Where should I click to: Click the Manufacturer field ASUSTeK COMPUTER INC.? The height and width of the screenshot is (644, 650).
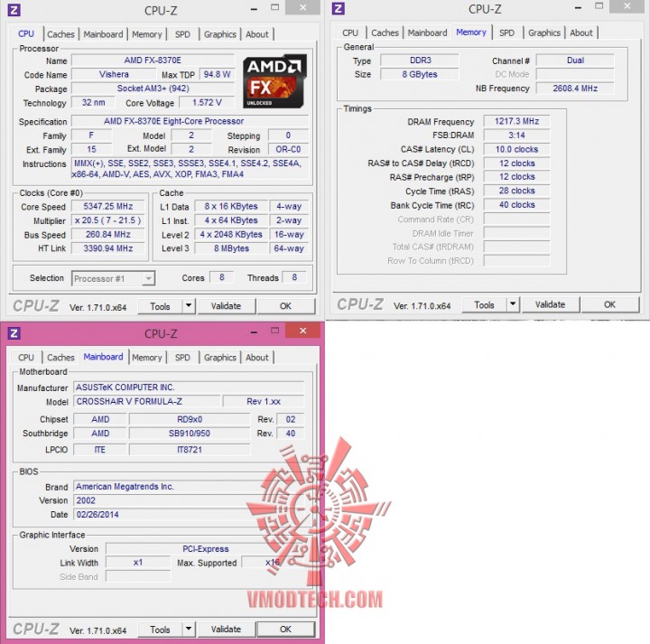189,387
